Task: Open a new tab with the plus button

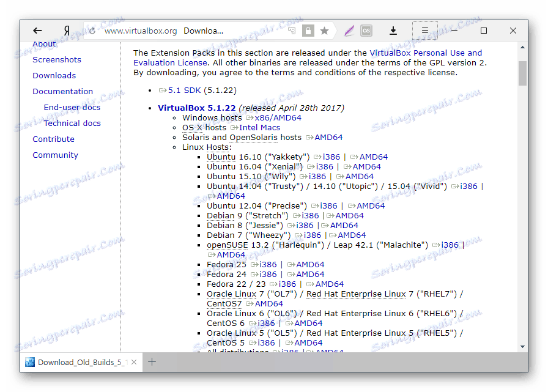Action: (x=152, y=362)
